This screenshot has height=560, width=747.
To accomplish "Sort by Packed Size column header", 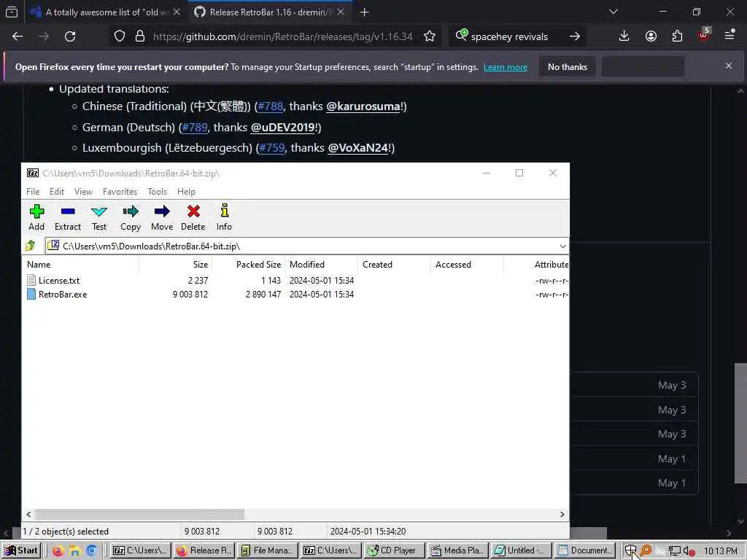I will pyautogui.click(x=248, y=264).
